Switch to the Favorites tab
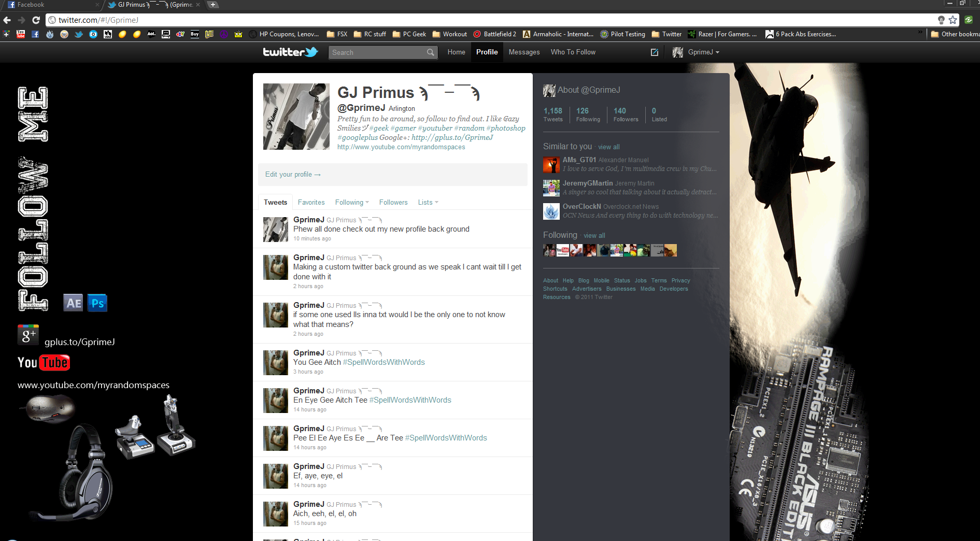The width and height of the screenshot is (980, 541). (311, 203)
